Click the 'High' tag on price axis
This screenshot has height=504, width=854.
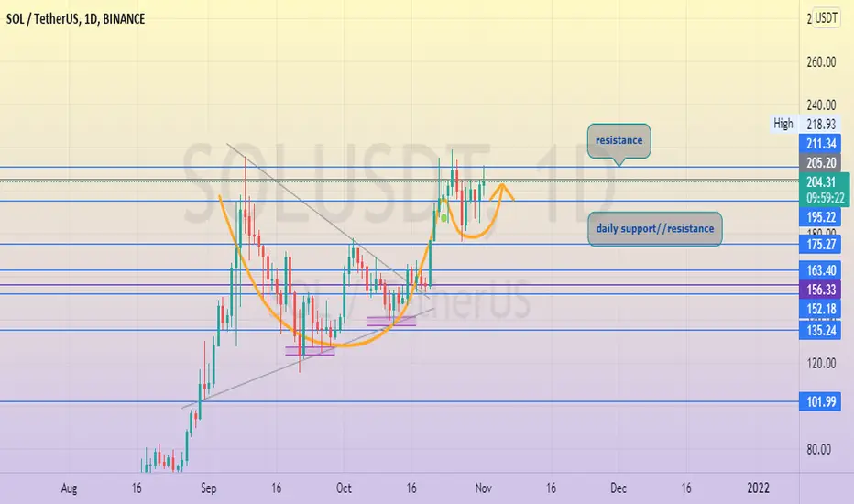pyautogui.click(x=783, y=125)
